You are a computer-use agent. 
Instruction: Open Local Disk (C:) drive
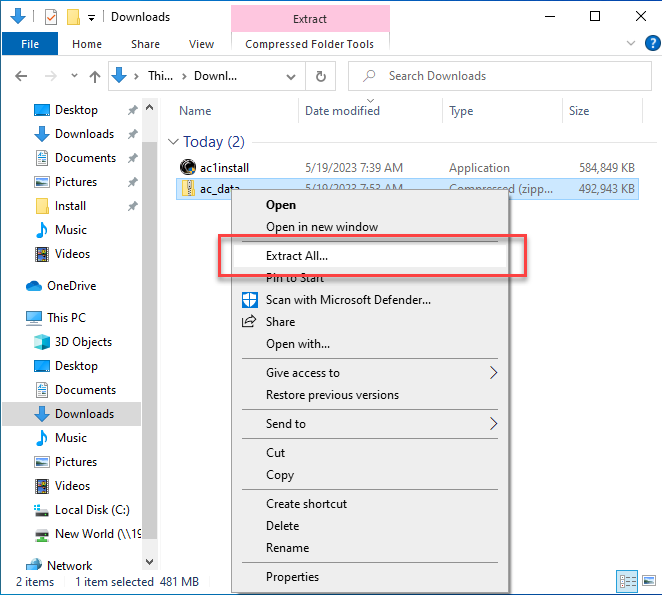click(92, 510)
